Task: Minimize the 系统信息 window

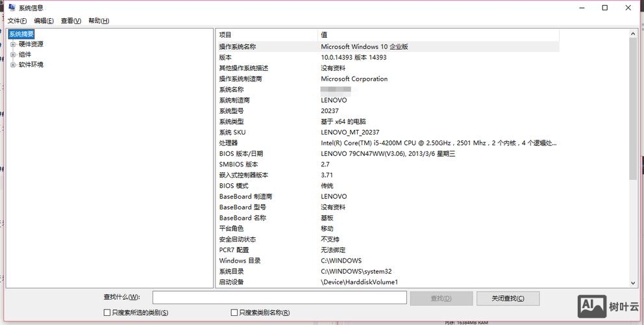Action: 582,8
